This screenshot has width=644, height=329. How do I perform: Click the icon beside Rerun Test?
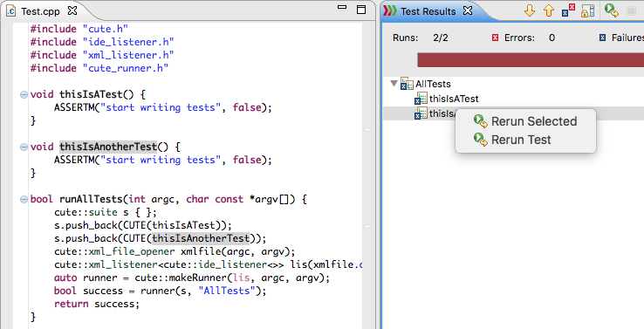pyautogui.click(x=481, y=140)
